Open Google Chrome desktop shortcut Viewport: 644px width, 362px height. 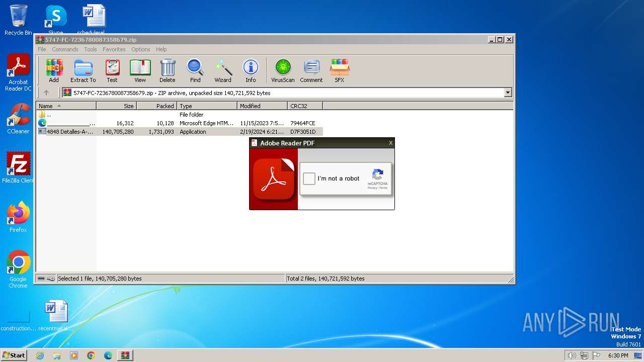pos(18,269)
